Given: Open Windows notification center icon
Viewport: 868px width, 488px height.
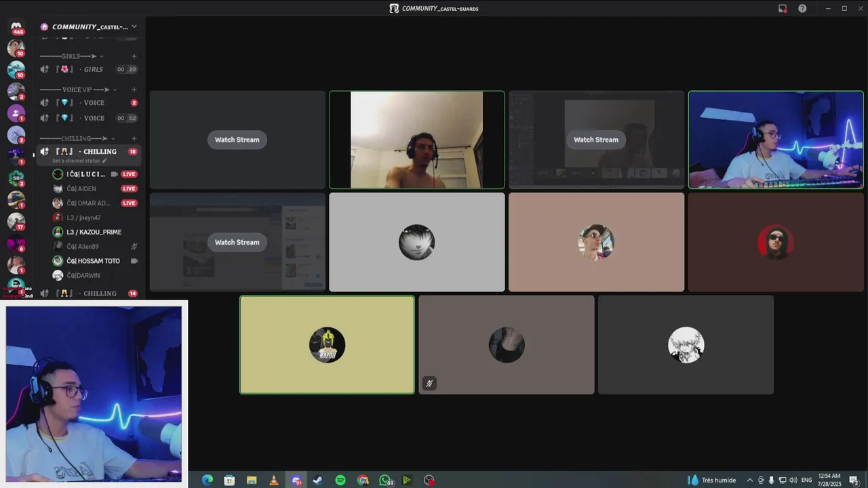Looking at the screenshot, I should 854,480.
